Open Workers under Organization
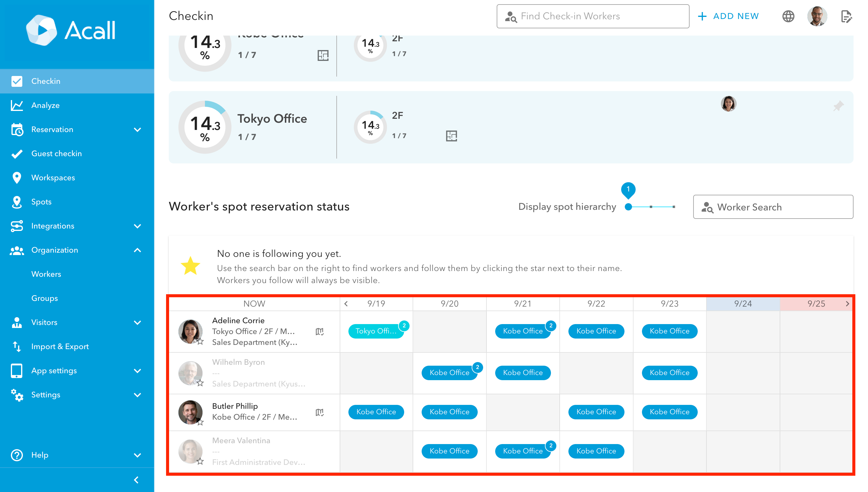This screenshot has width=868, height=492. point(46,274)
